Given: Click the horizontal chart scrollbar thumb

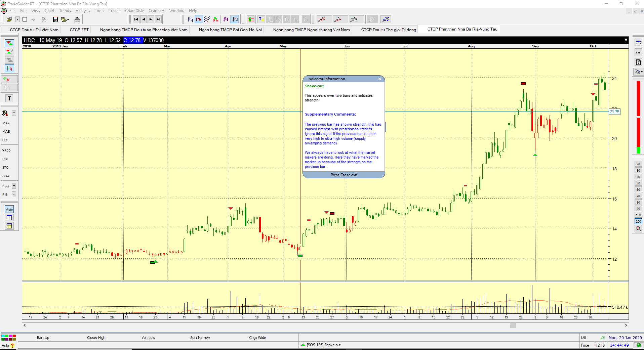Looking at the screenshot, I should point(513,325).
